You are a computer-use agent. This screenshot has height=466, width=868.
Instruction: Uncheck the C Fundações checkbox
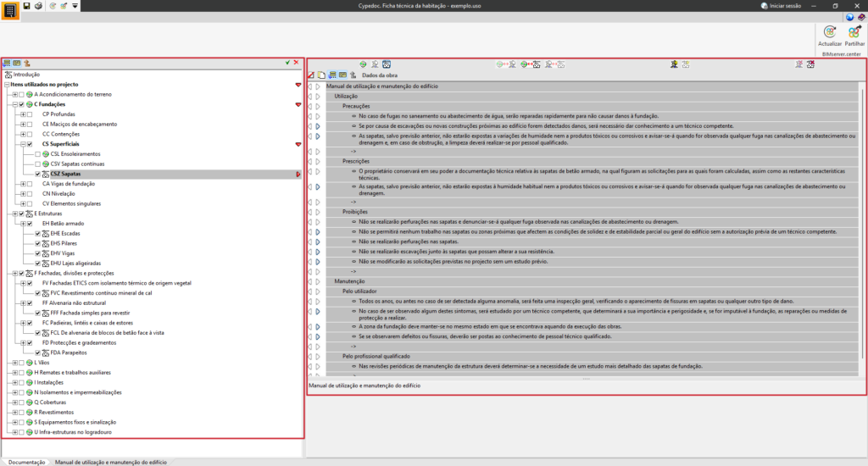21,104
